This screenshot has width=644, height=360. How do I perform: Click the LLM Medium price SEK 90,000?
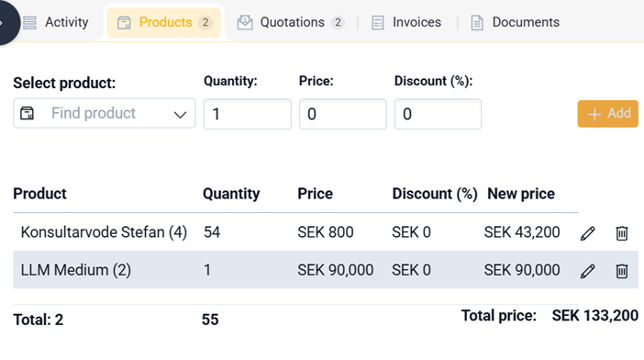[x=336, y=270]
